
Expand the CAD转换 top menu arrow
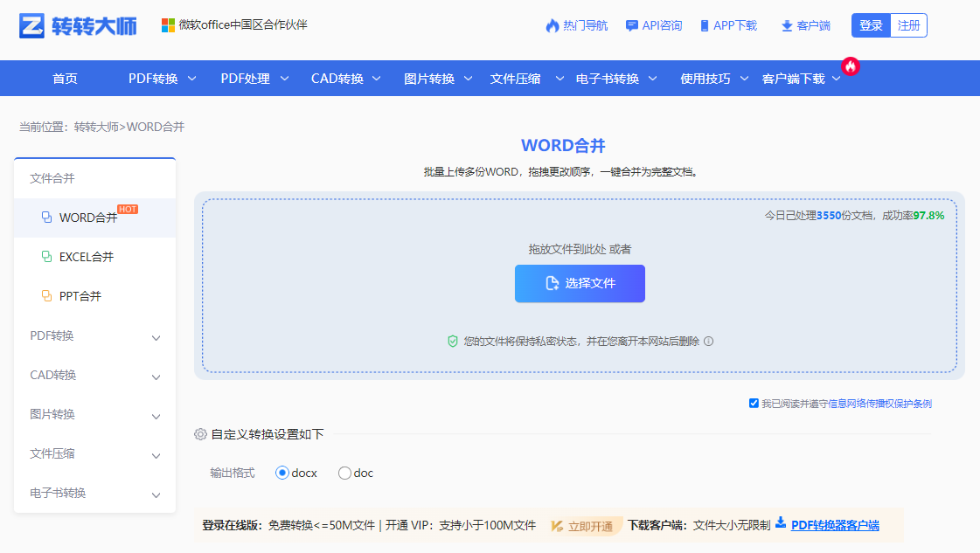[376, 79]
